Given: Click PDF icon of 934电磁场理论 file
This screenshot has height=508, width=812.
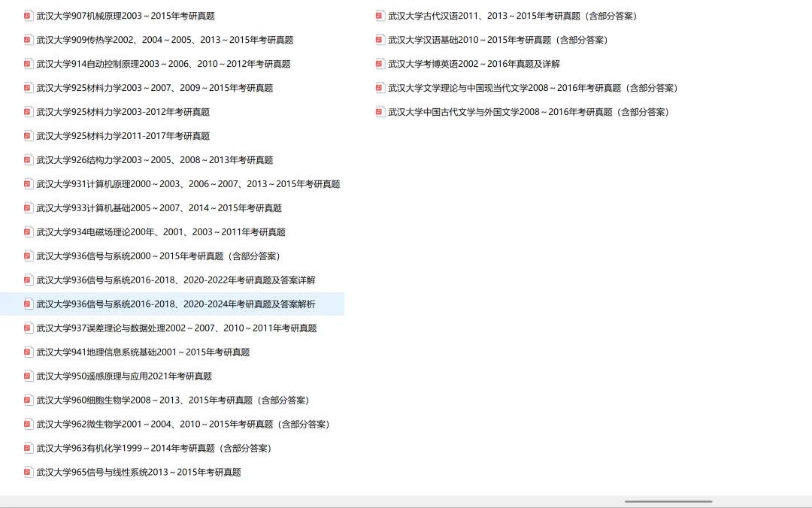Looking at the screenshot, I should coord(29,231).
